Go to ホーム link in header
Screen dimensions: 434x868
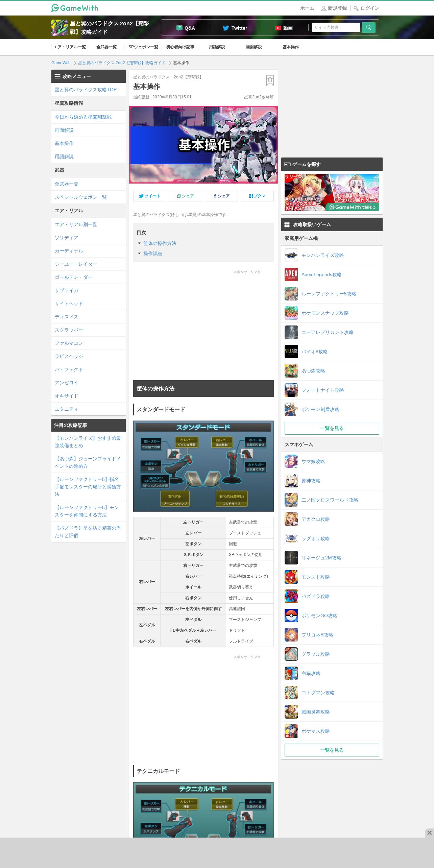pos(307,8)
